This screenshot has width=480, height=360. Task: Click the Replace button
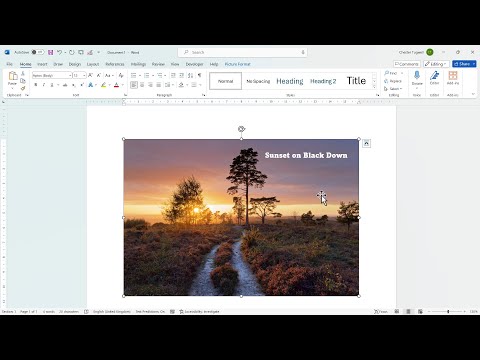[x=393, y=81]
